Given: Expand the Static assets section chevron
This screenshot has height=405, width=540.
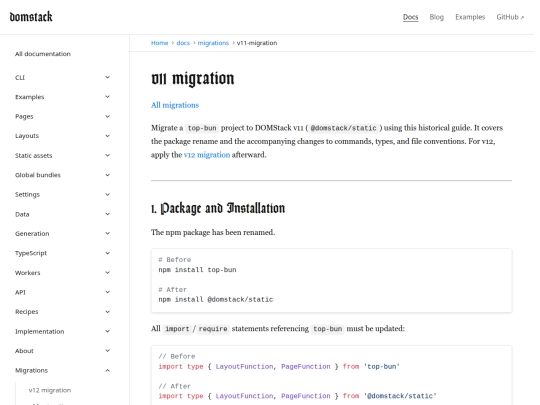Looking at the screenshot, I should tap(107, 155).
